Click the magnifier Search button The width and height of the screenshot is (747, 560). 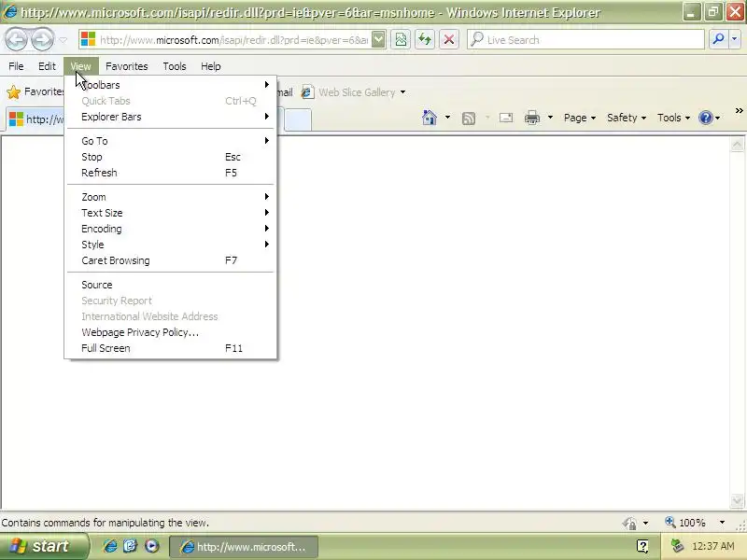click(718, 40)
